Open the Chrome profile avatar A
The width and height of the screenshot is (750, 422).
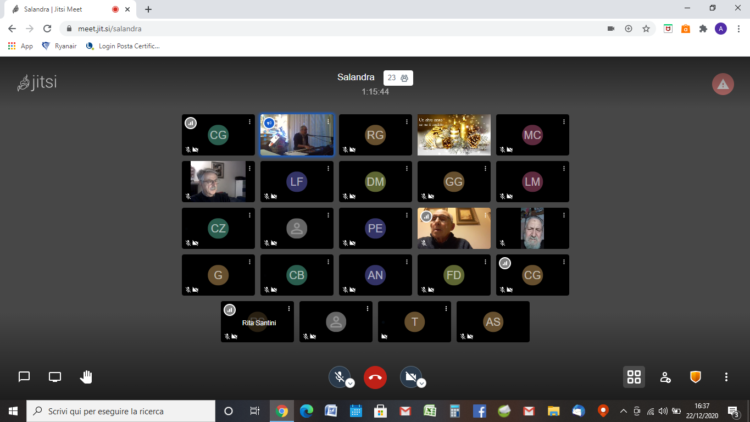coord(720,29)
